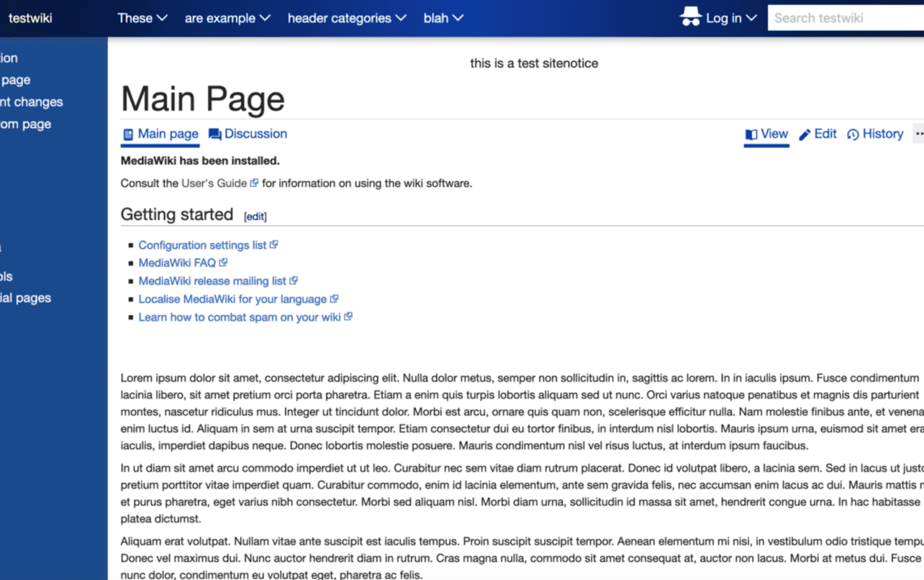The image size is (924, 580).
Task: Click the speech bubble icon next to Discussion
Action: [x=214, y=133]
